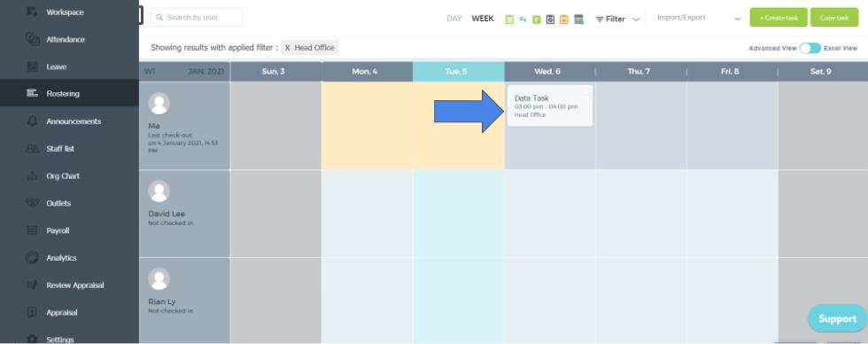
Task: Toggle the Advanced View / Excel View switch
Action: [x=810, y=48]
